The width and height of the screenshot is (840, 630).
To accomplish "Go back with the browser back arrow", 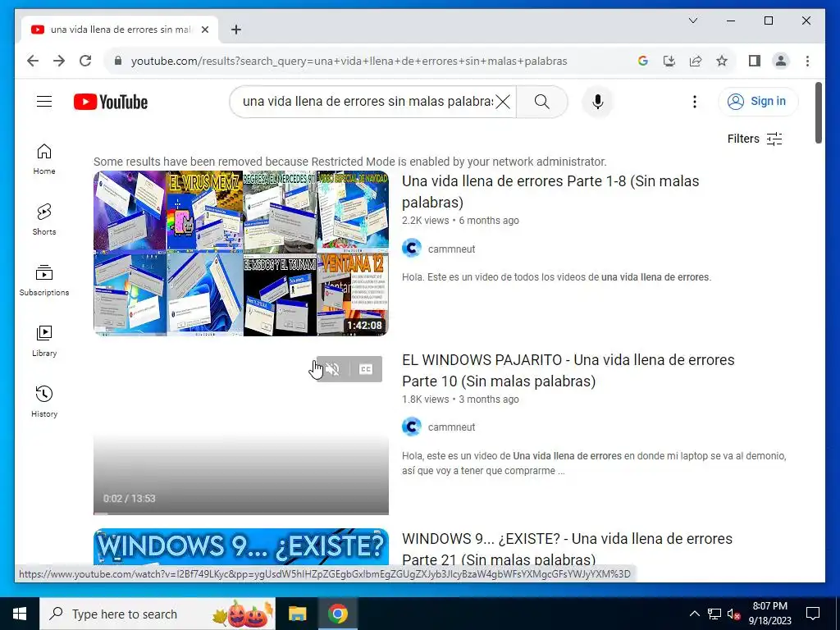I will click(33, 61).
